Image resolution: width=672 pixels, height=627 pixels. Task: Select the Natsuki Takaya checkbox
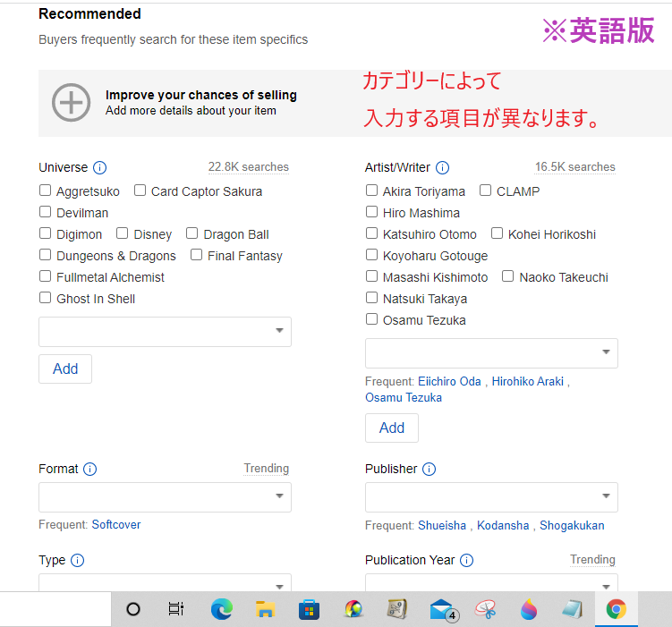click(371, 297)
